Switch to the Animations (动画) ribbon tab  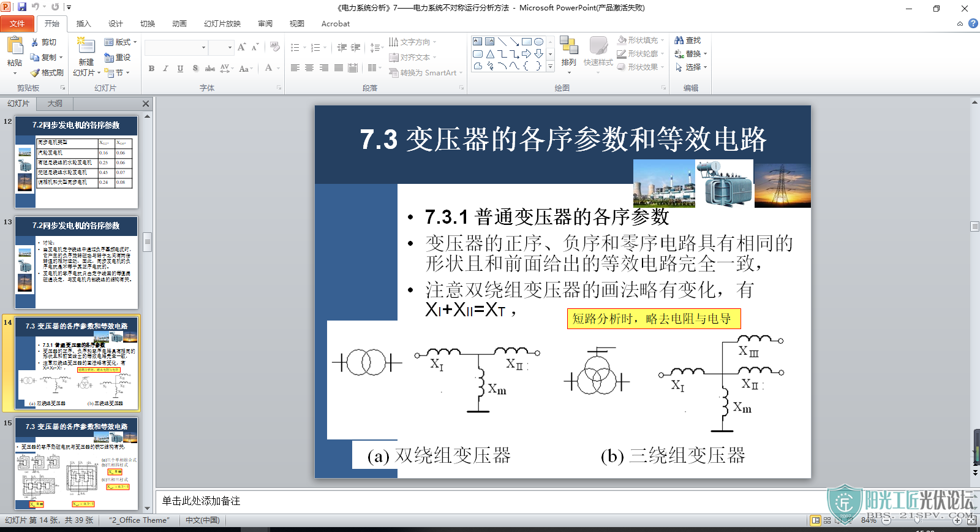coord(179,23)
